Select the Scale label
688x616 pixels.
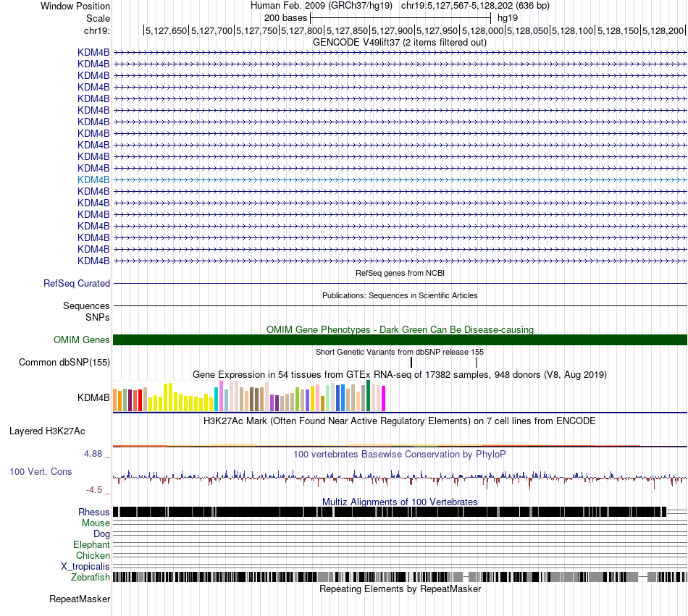98,18
